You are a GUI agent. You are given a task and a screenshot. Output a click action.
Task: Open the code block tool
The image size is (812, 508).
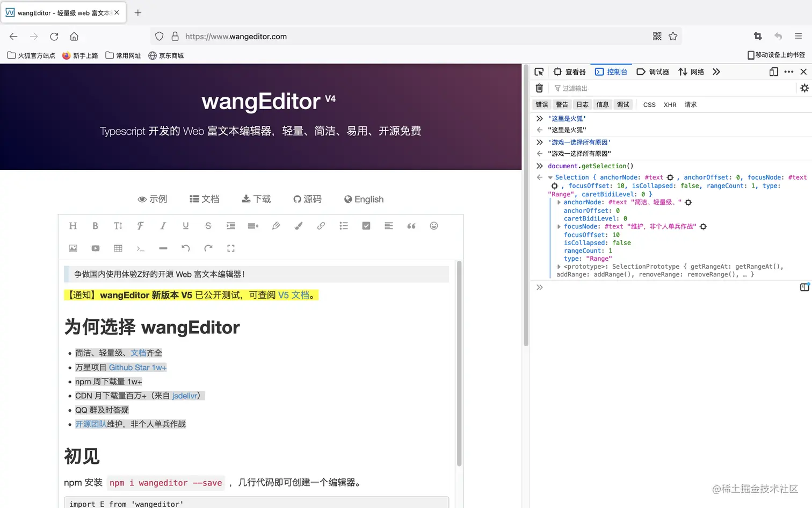click(x=140, y=248)
